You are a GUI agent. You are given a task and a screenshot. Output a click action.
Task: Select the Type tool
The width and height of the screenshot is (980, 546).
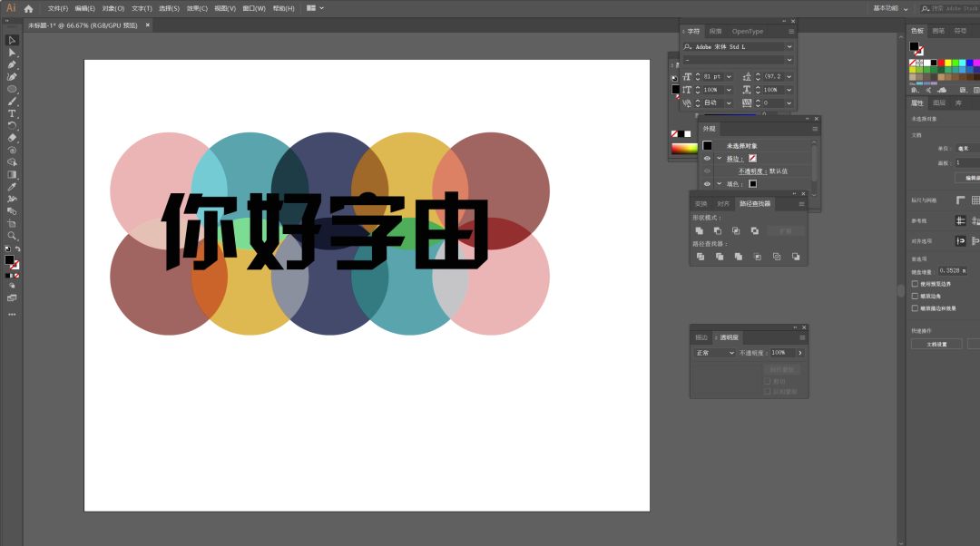(x=12, y=113)
